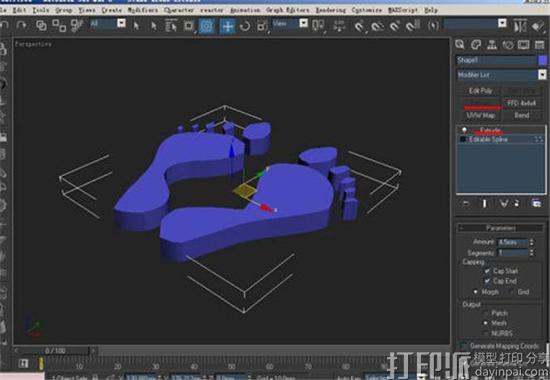Switch to the Create command panel tab
The width and height of the screenshot is (550, 380).
pyautogui.click(x=460, y=45)
